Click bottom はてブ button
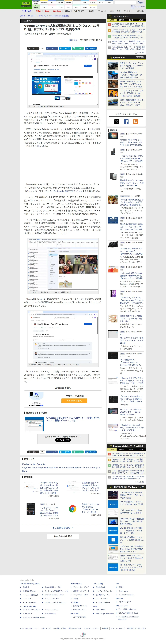 (65, 452)
